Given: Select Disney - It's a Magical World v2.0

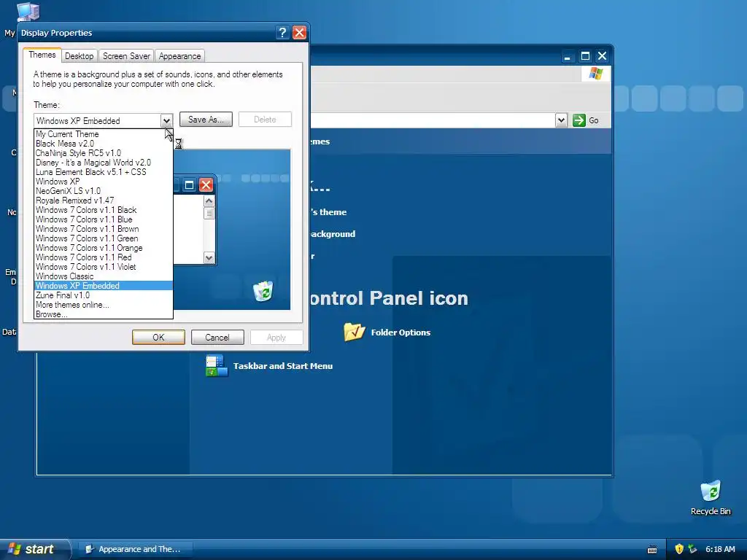Looking at the screenshot, I should pos(104,163).
